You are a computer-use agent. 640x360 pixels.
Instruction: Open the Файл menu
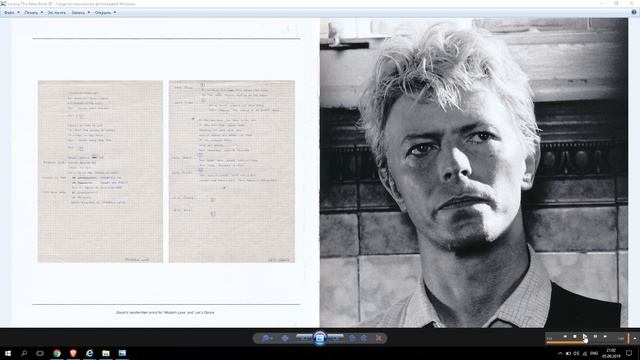click(x=11, y=13)
